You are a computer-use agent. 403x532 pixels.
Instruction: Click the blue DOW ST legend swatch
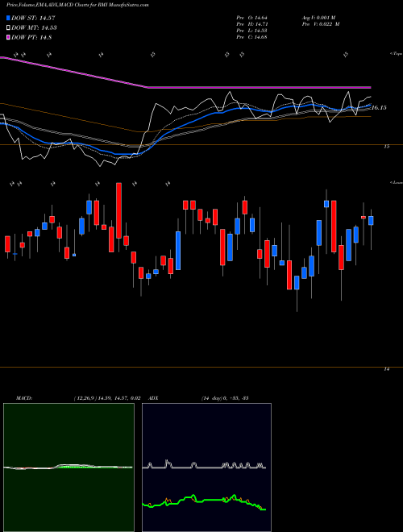9,19
